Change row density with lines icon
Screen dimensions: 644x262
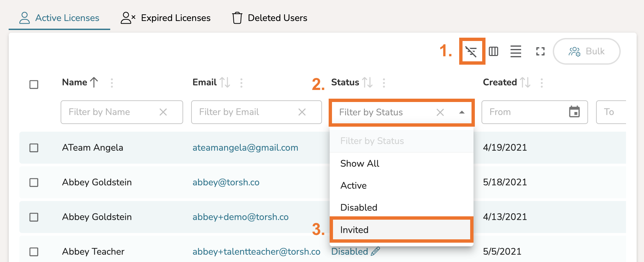[x=515, y=51]
